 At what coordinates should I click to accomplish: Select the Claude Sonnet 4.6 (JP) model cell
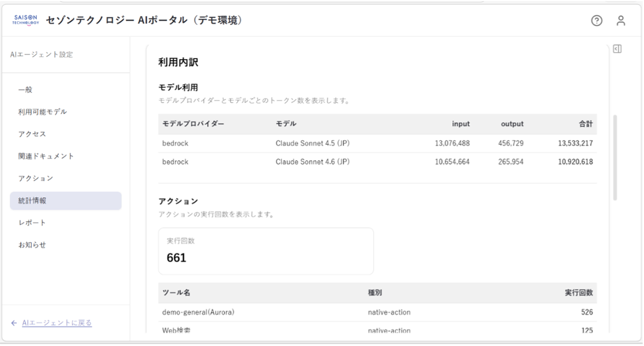[x=313, y=162]
